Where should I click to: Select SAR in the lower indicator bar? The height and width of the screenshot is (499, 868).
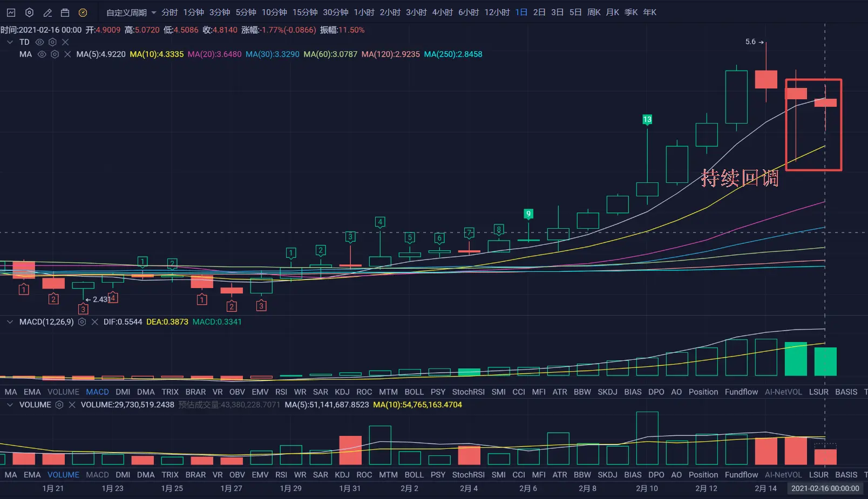[320, 475]
